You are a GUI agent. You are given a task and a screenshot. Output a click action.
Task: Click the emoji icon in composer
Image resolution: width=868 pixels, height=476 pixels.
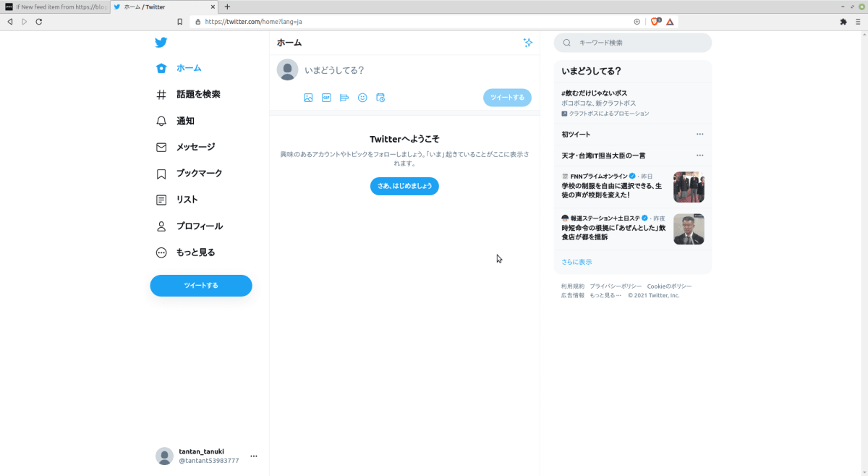(x=362, y=98)
